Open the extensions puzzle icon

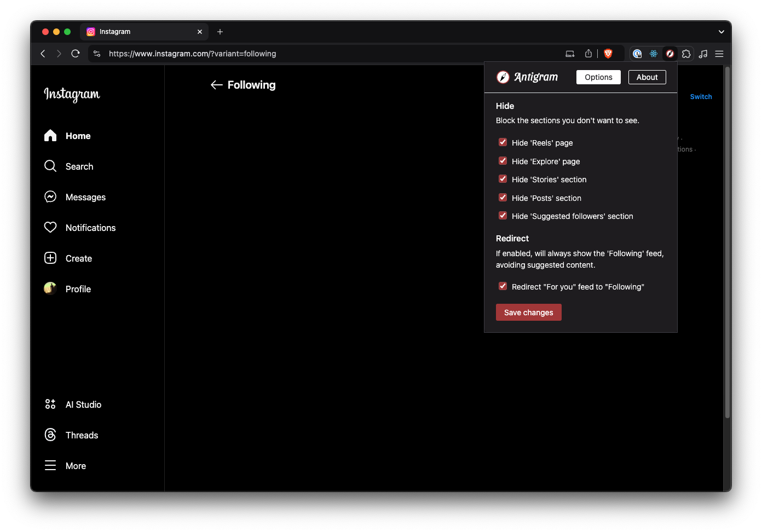686,54
